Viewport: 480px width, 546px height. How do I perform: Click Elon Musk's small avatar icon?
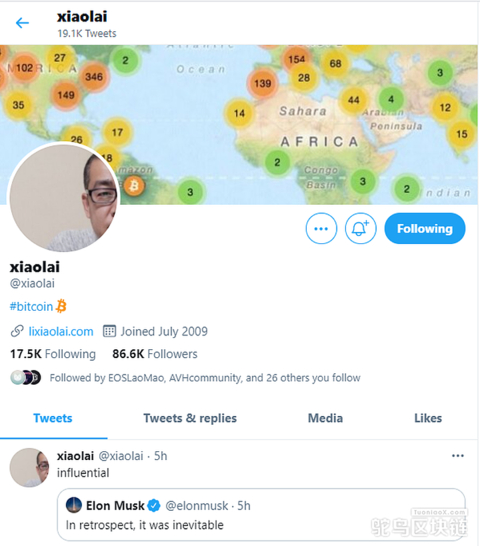(x=74, y=505)
